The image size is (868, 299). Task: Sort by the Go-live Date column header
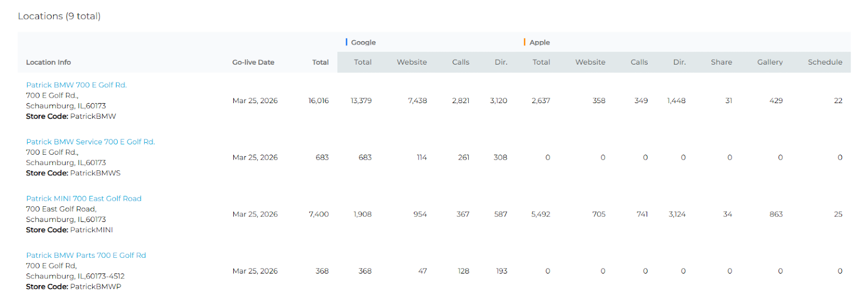pos(253,62)
